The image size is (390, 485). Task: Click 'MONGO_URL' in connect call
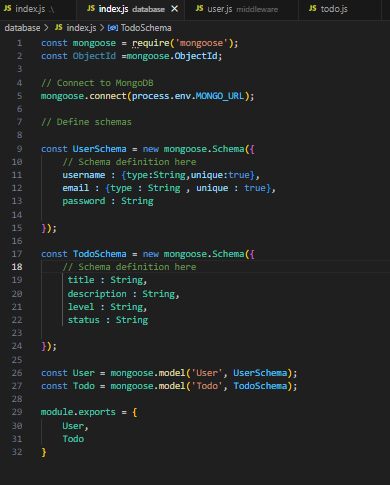220,96
